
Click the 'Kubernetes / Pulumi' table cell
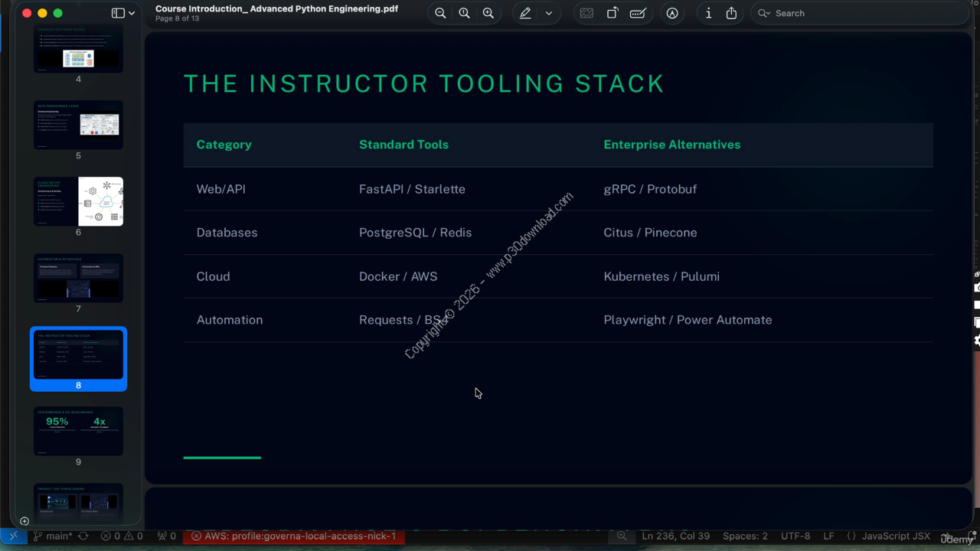click(661, 276)
